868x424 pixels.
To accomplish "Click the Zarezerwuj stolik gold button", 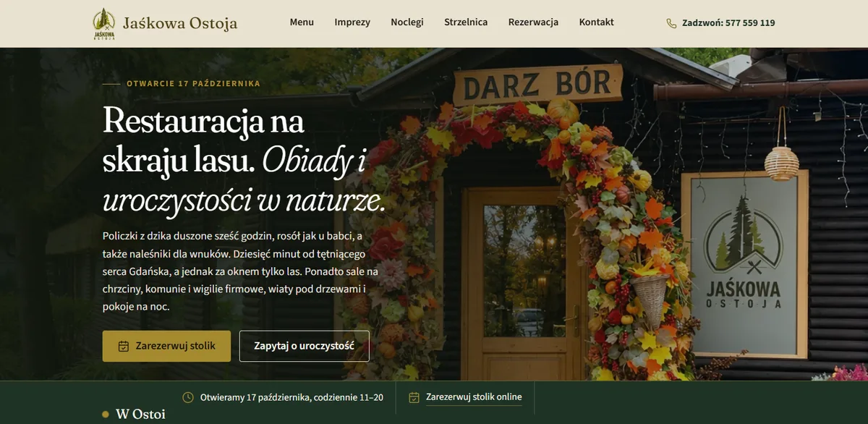I will coord(166,346).
